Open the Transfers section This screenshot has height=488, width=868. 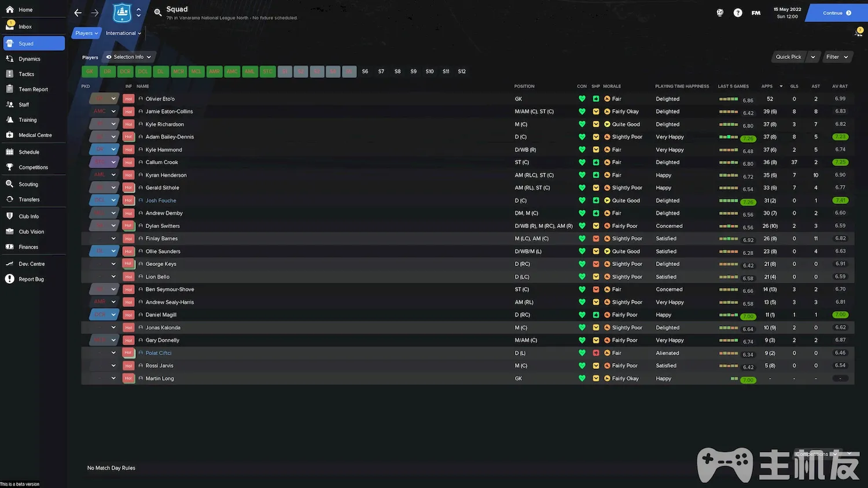[x=29, y=199]
